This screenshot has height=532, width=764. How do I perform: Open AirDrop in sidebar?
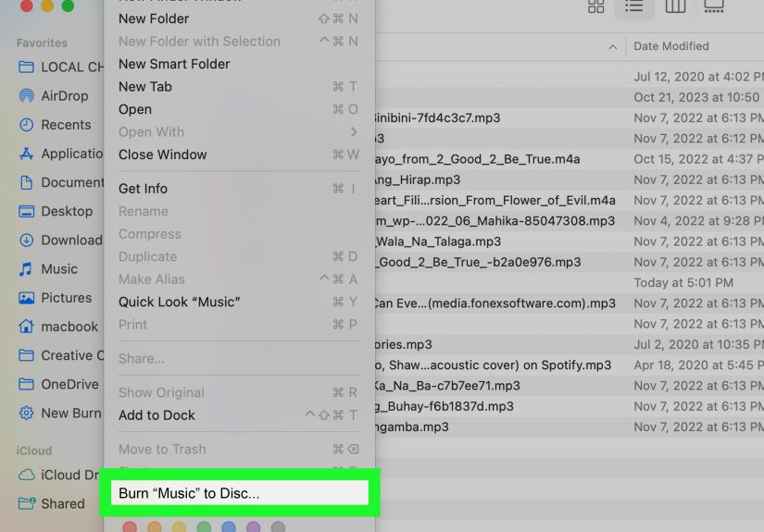pyautogui.click(x=54, y=96)
